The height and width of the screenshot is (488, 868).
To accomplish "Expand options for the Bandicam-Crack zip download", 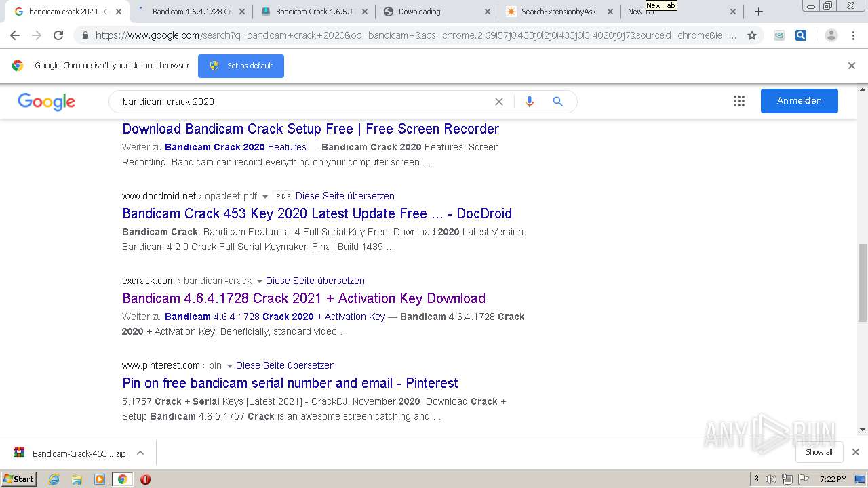I will coord(140,453).
